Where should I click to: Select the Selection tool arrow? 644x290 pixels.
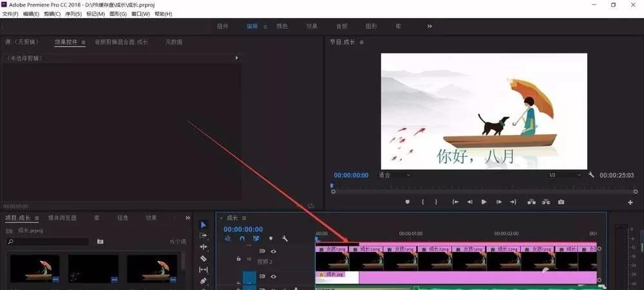[204, 224]
